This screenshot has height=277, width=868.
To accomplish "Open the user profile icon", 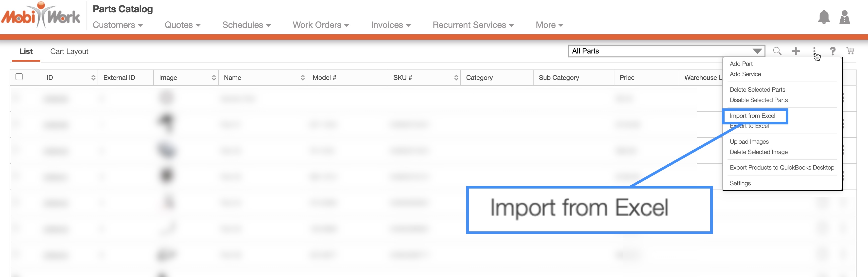I will (844, 17).
